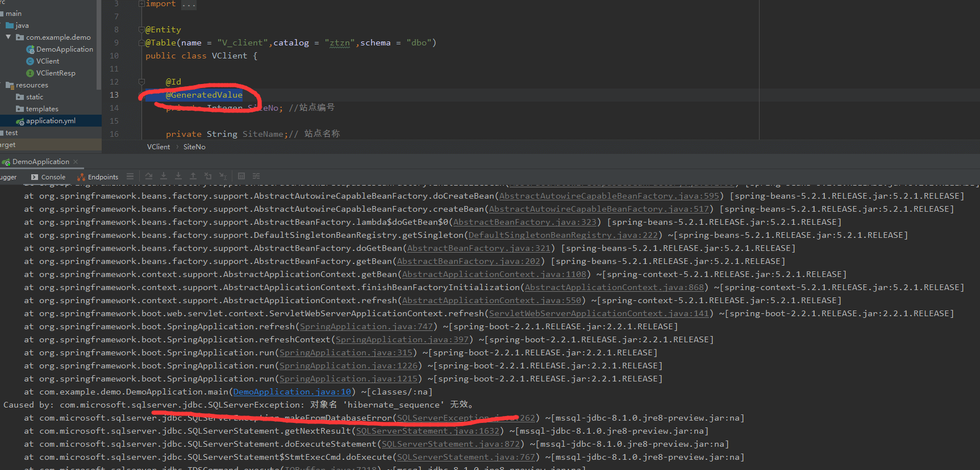Select VClientResp interface in project tree
This screenshot has height=470, width=980.
[55, 73]
